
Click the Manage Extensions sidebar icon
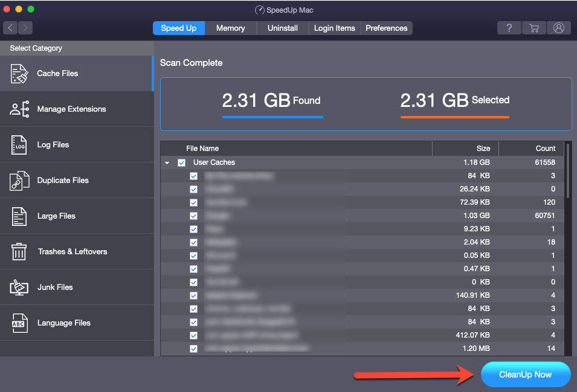tap(19, 109)
